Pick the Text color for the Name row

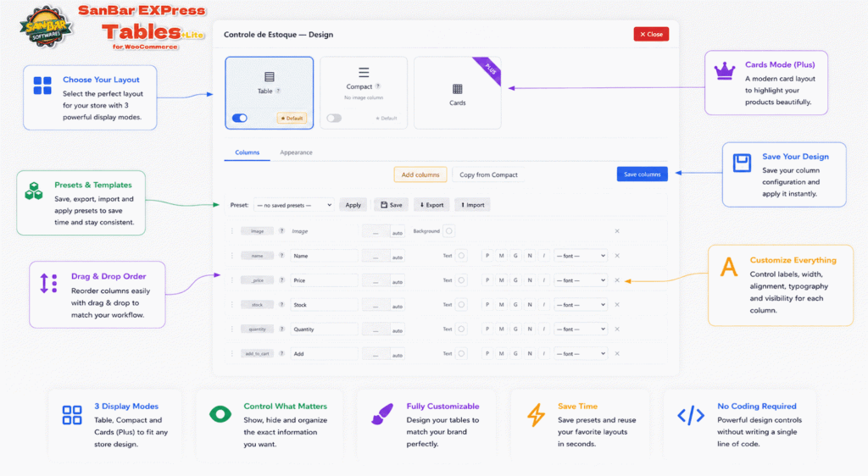coord(461,256)
